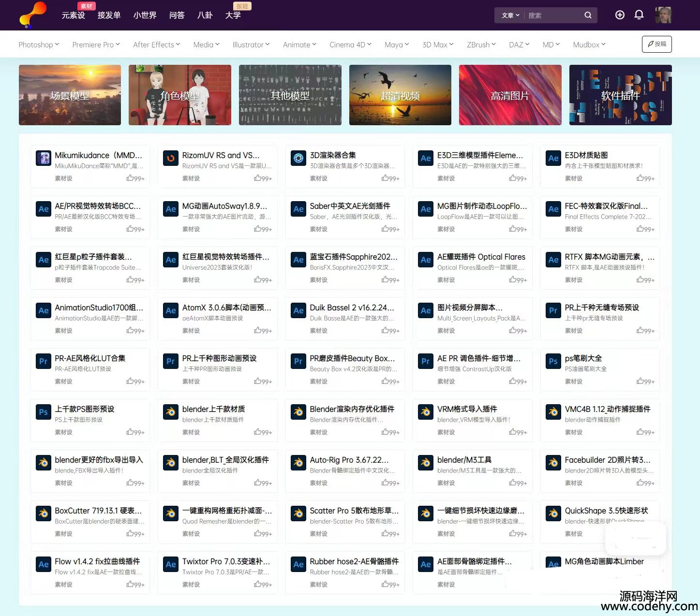The width and height of the screenshot is (700, 616).
Task: Expand the Premiere Pro dropdown
Action: pos(96,44)
